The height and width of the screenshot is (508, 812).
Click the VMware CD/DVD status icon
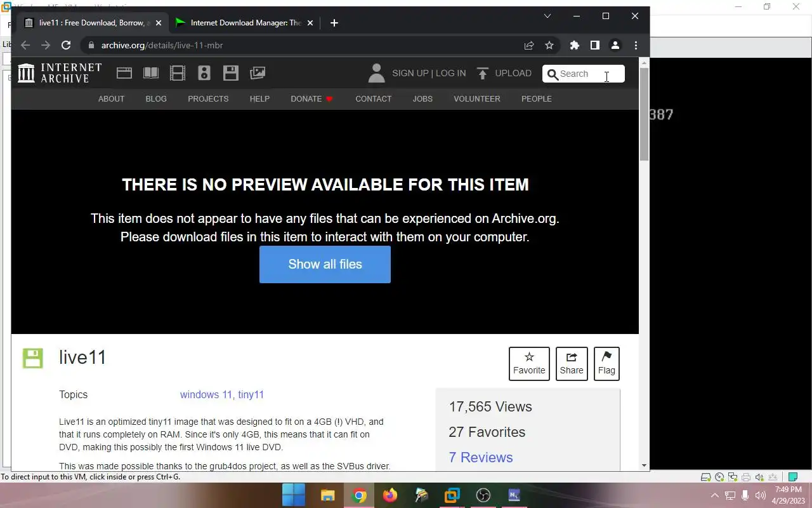coord(719,477)
